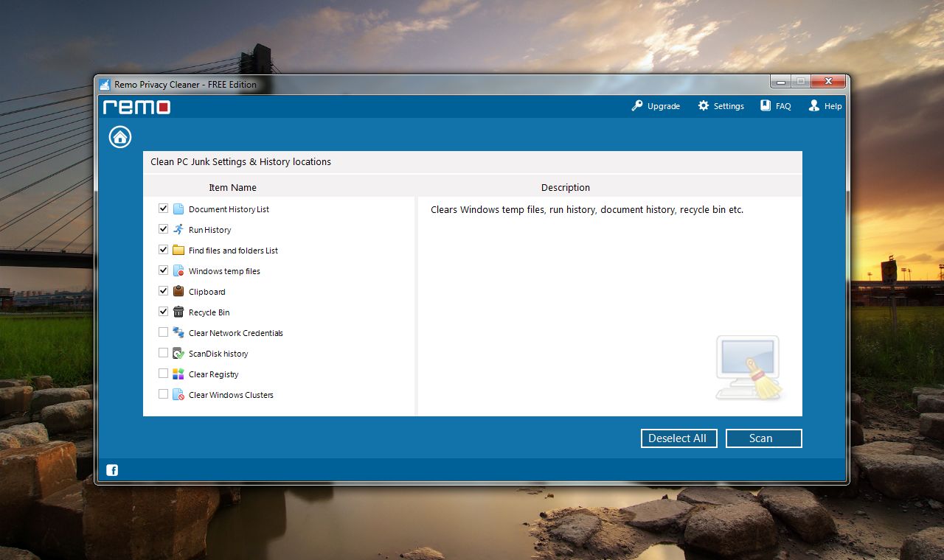Select the Document History List label
The height and width of the screenshot is (560, 944).
coord(229,209)
